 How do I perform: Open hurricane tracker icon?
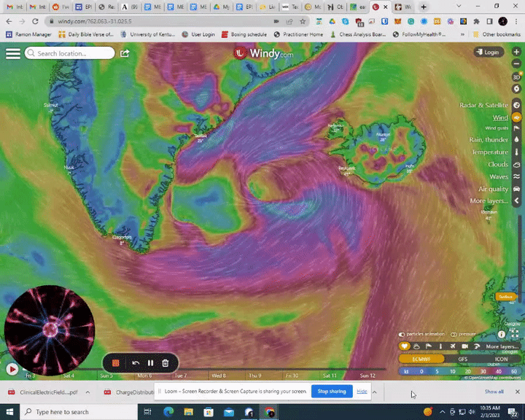(516, 89)
